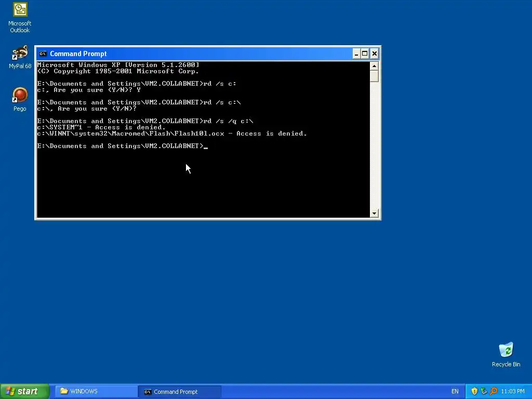Screen dimensions: 532x399
Task: Click the Microsoft Windows XP version line
Action: tap(118, 64)
